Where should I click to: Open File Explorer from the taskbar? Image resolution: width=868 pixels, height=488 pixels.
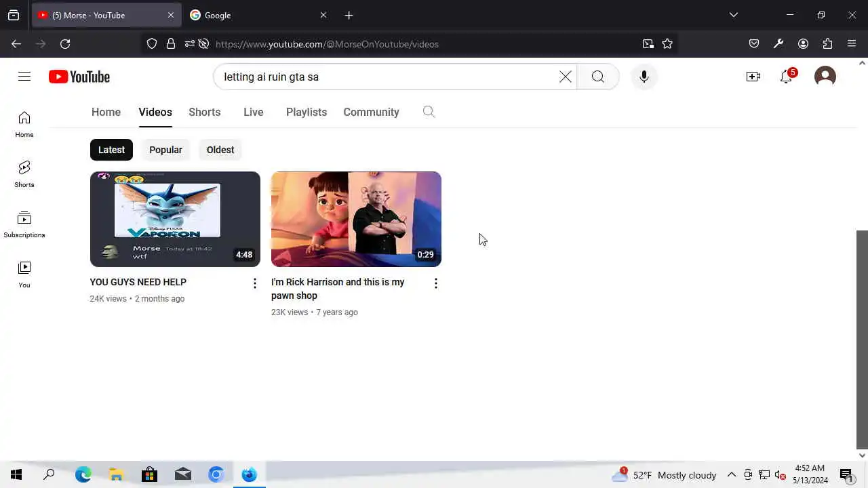click(116, 474)
